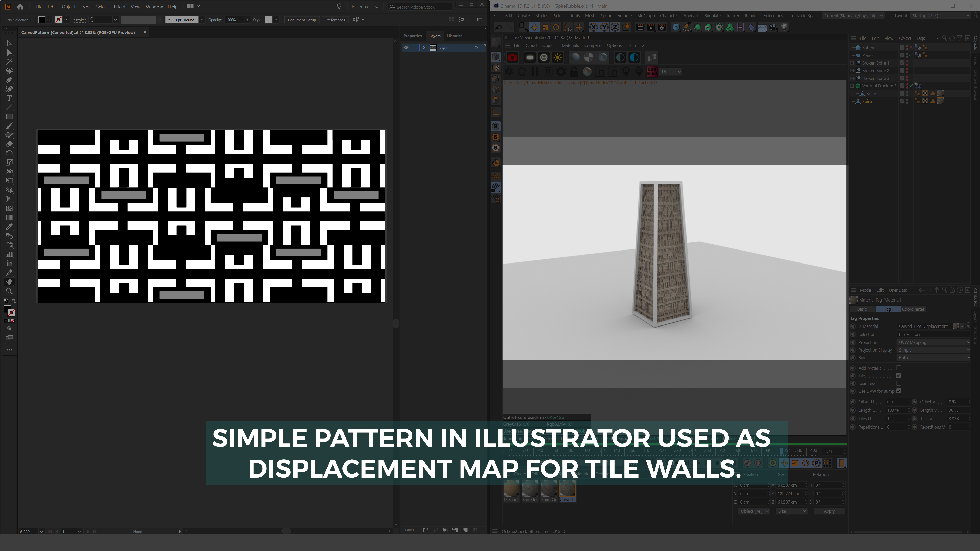Select the Magic Wand tool
Image resolution: width=980 pixels, height=551 pixels.
[x=9, y=61]
